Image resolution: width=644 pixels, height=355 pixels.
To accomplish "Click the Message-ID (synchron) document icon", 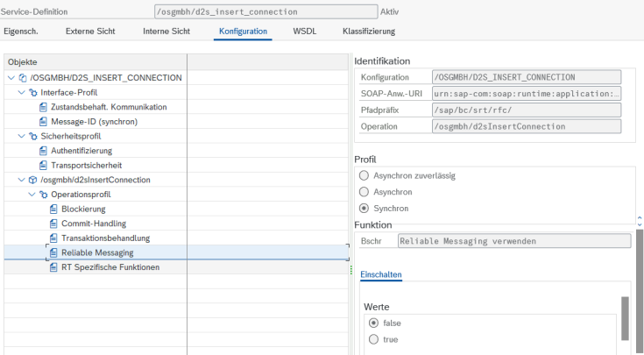I will click(x=43, y=121).
